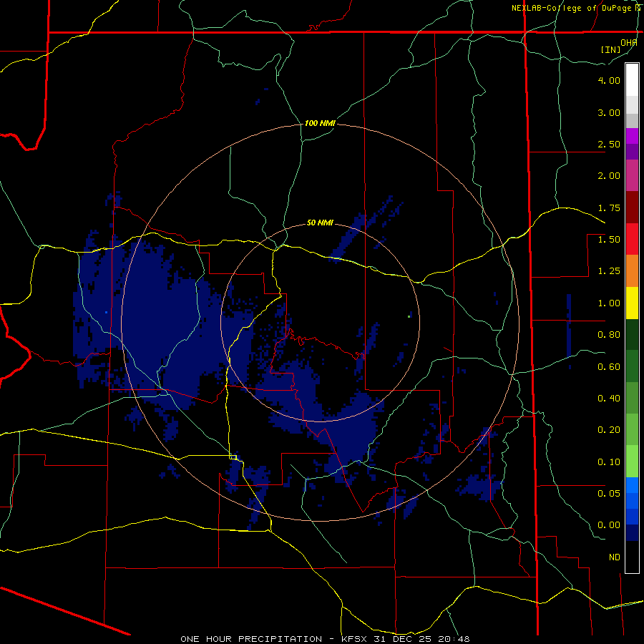644x644 pixels.
Task: Pick the black ND swatch in the legend
Action: point(632,557)
